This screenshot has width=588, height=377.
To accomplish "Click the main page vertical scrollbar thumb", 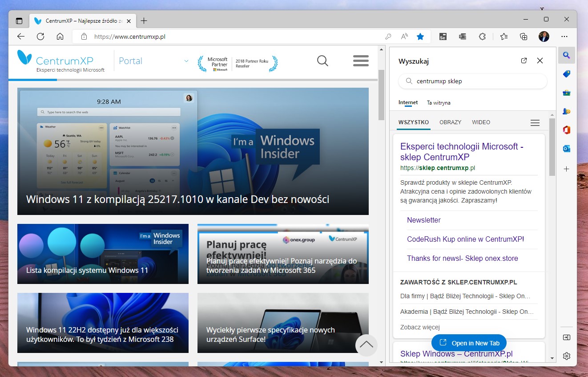I will click(381, 95).
